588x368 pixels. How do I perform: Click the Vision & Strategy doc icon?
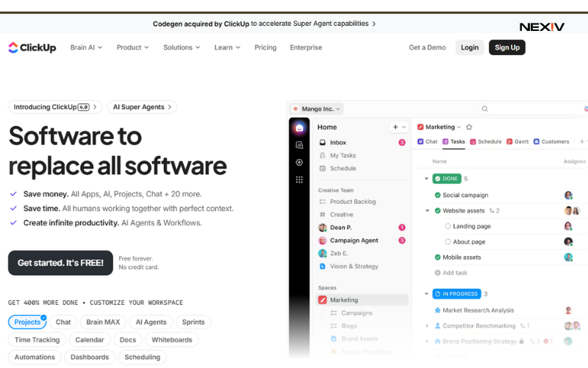point(323,266)
